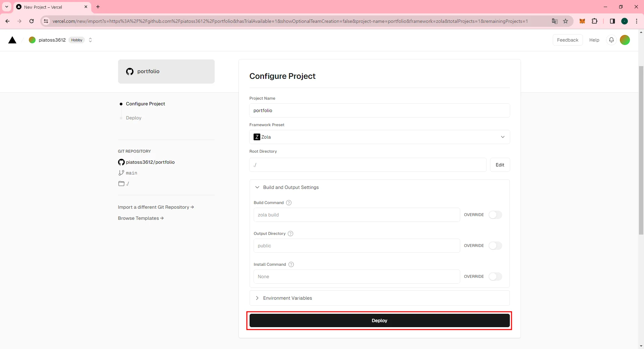Open a new browser tab
The width and height of the screenshot is (644, 349).
tap(98, 7)
